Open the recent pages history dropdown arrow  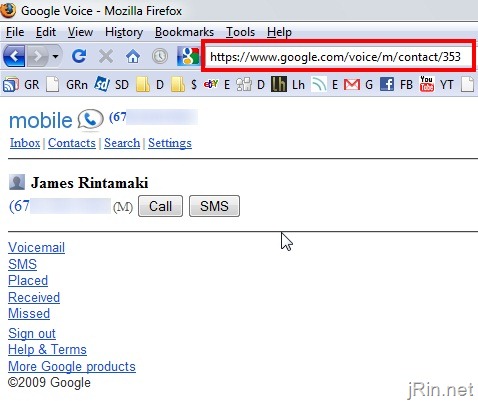tap(55, 56)
